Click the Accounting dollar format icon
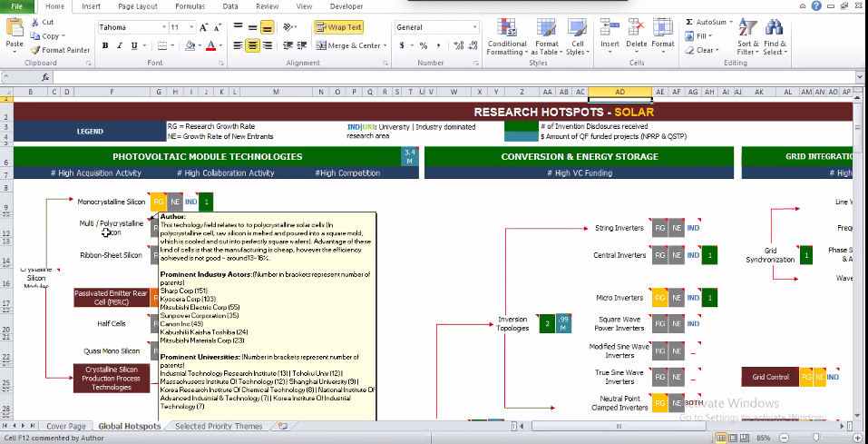The image size is (868, 444). click(402, 45)
